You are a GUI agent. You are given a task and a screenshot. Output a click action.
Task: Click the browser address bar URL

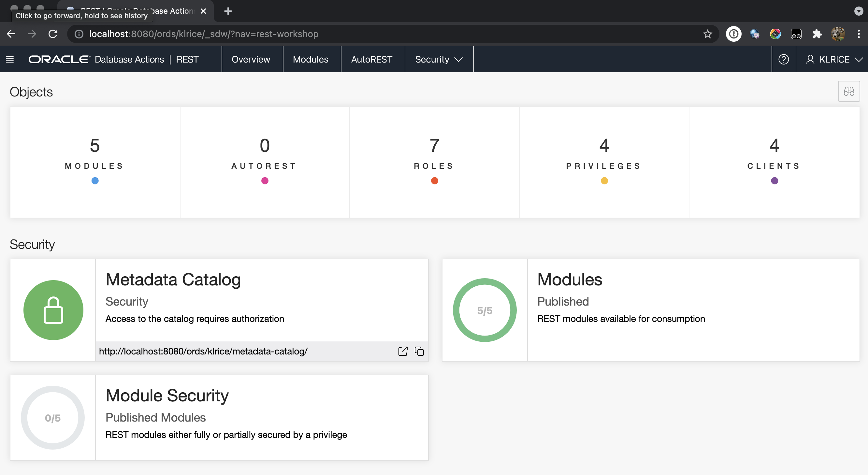(x=204, y=34)
